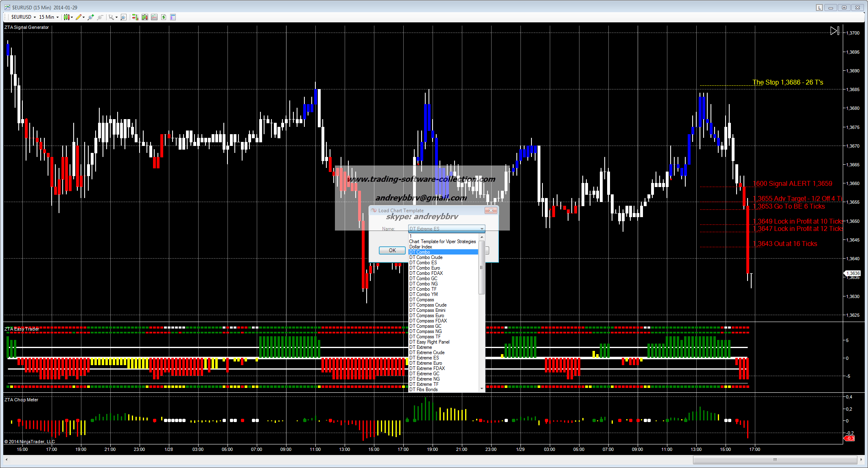The width and height of the screenshot is (868, 468).
Task: Open the chart style candlestick icon
Action: 67,17
